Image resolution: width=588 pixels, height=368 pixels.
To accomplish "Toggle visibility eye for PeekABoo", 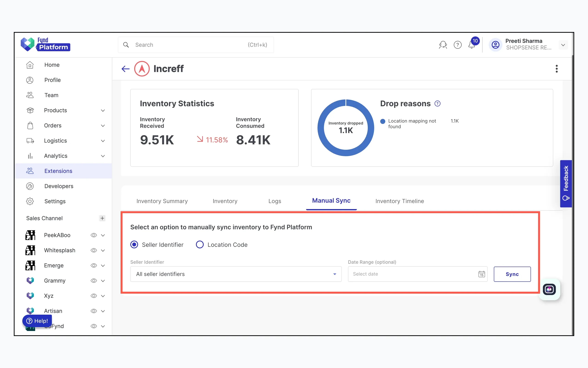I will (94, 235).
